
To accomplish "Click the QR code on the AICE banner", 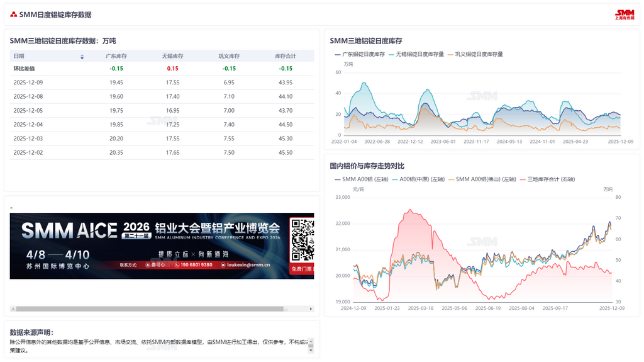I will [302, 240].
